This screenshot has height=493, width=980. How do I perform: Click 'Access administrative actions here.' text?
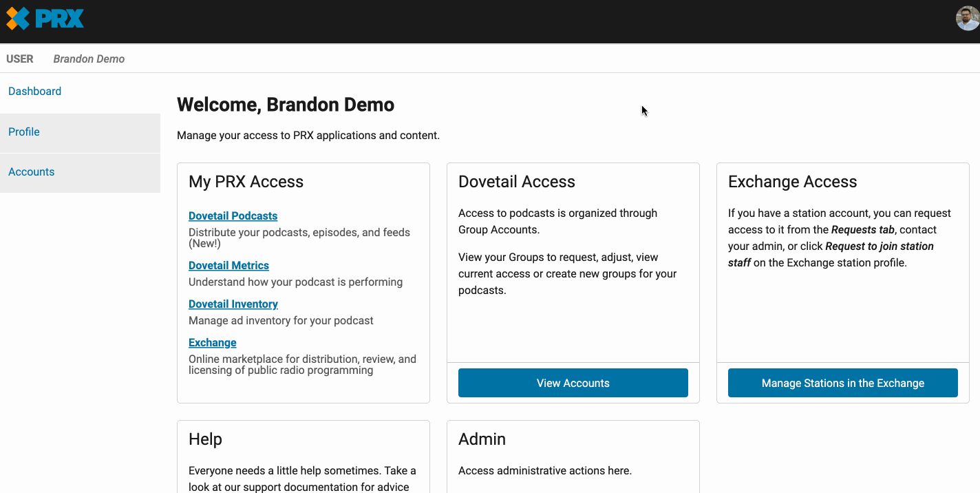[545, 471]
